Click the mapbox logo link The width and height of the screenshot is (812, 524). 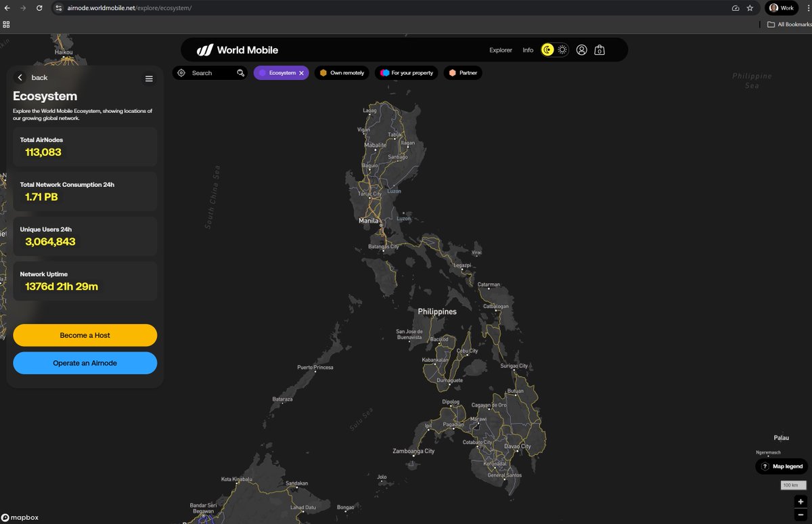[x=20, y=517]
